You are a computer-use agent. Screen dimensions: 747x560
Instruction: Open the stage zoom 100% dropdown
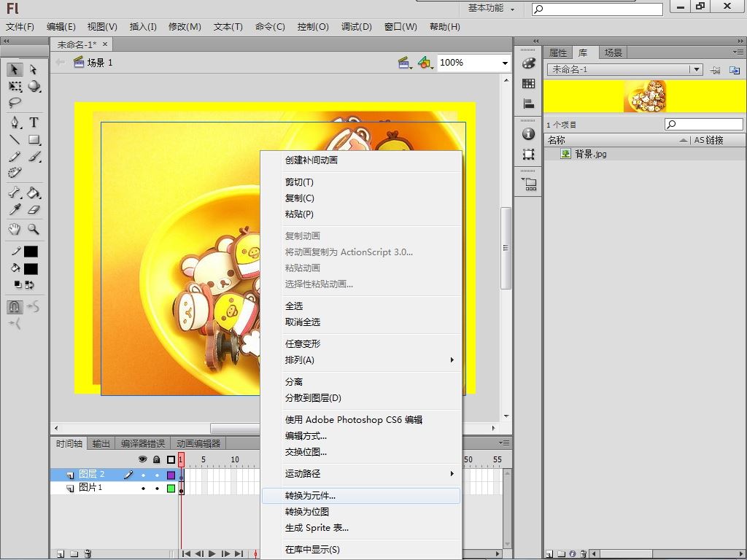point(504,63)
